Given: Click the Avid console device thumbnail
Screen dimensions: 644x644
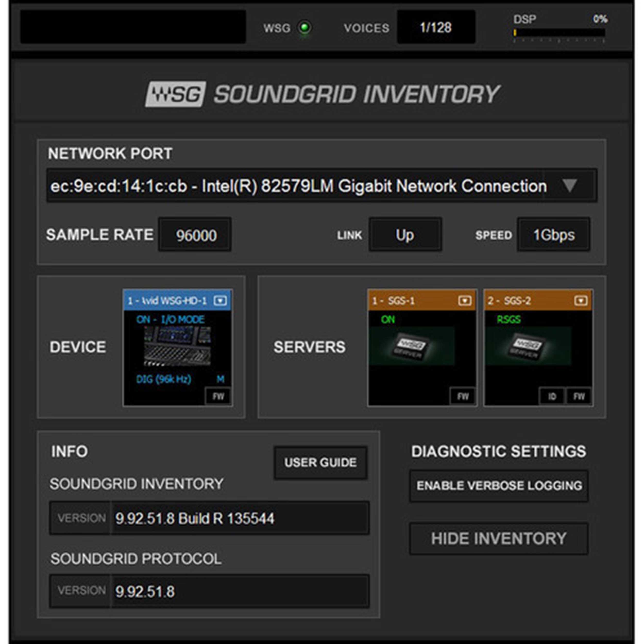Looking at the screenshot, I should (177, 346).
